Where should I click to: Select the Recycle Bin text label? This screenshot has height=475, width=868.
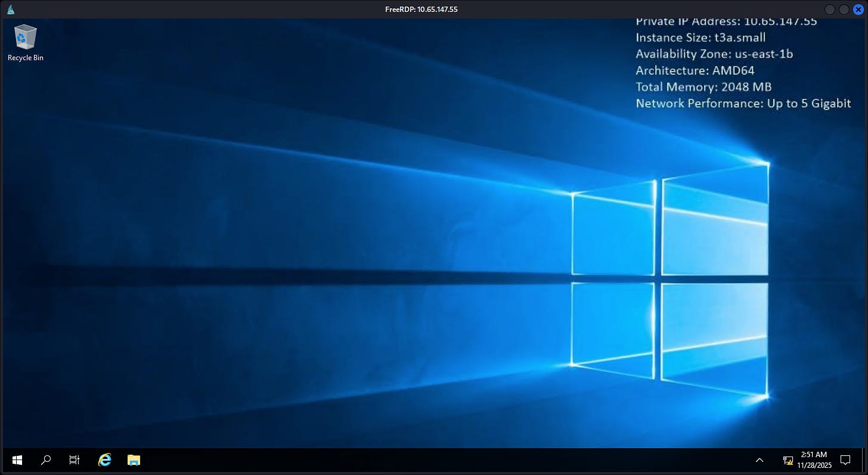pos(25,58)
